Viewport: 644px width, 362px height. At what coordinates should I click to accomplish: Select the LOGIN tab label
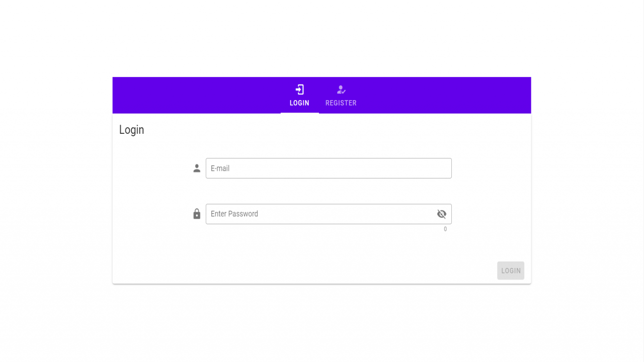coord(299,103)
